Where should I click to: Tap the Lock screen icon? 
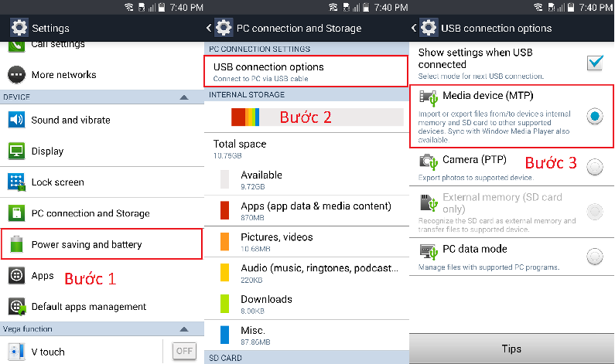pos(17,182)
